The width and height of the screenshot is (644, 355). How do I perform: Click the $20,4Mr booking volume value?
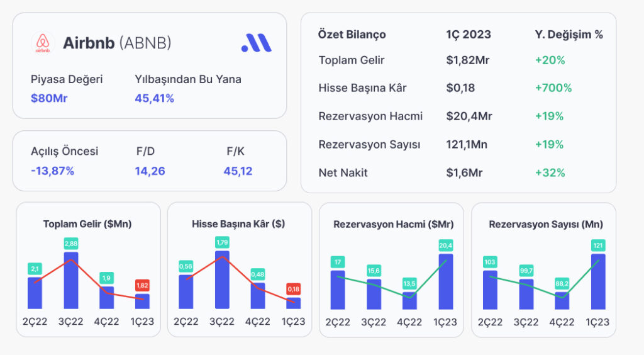coord(469,116)
